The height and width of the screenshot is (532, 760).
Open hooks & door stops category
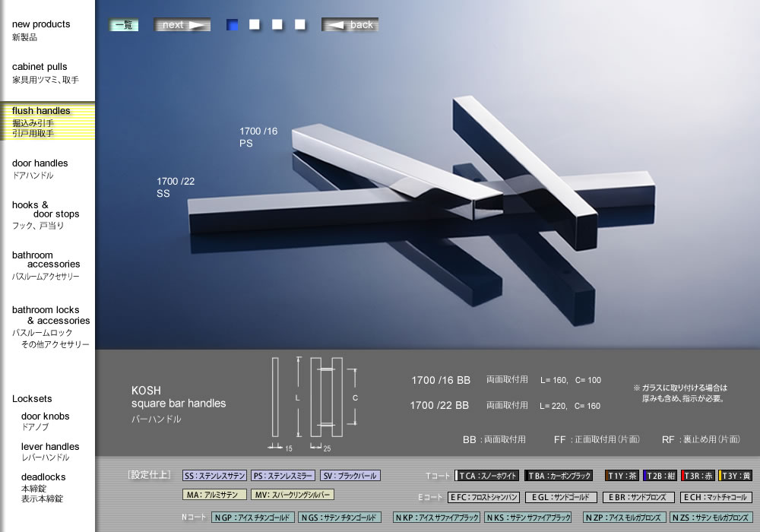click(46, 214)
